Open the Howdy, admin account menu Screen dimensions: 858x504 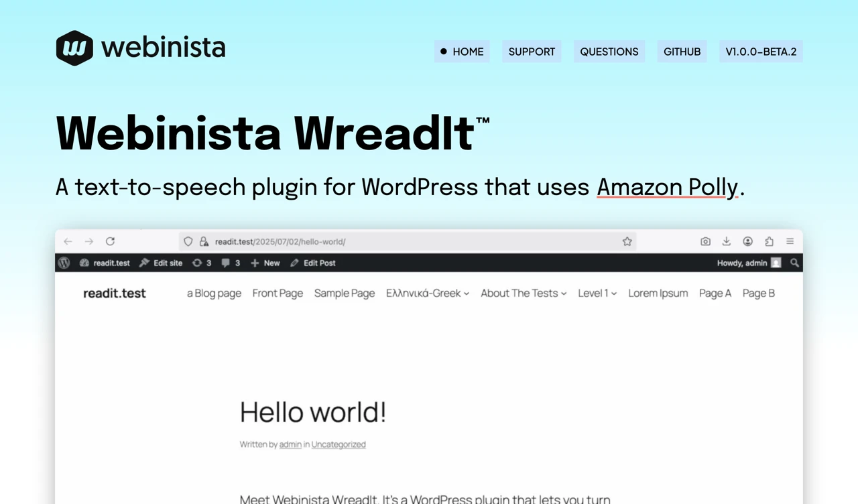tap(749, 263)
